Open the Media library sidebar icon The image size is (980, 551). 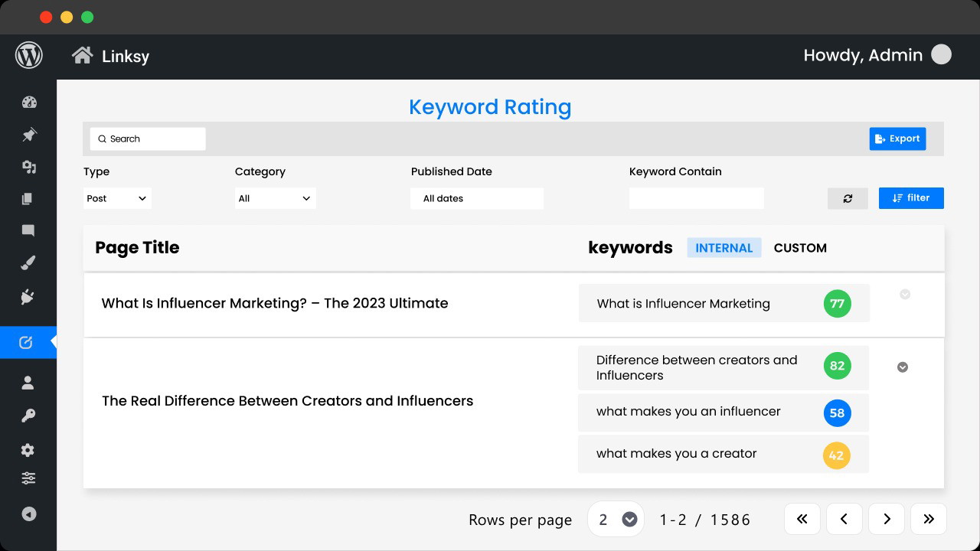point(29,167)
